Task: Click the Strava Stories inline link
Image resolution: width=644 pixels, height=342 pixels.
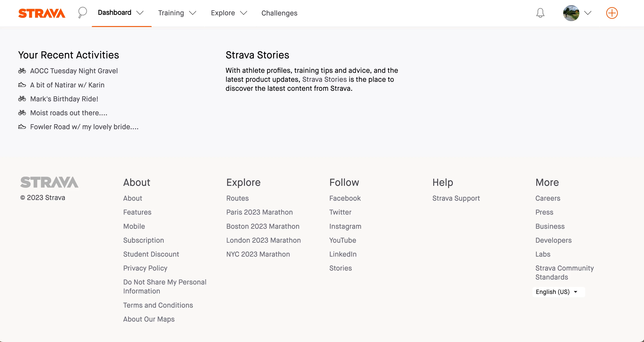Action: [x=324, y=79]
